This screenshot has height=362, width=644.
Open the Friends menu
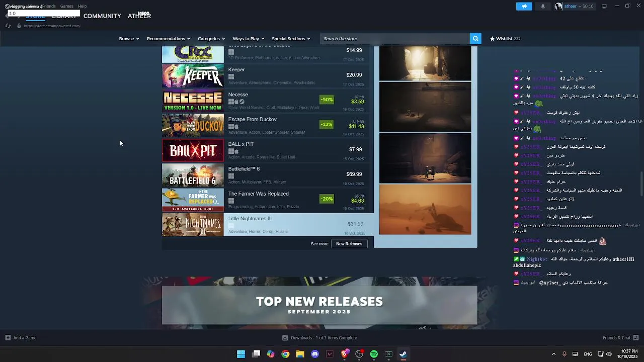pyautogui.click(x=49, y=6)
